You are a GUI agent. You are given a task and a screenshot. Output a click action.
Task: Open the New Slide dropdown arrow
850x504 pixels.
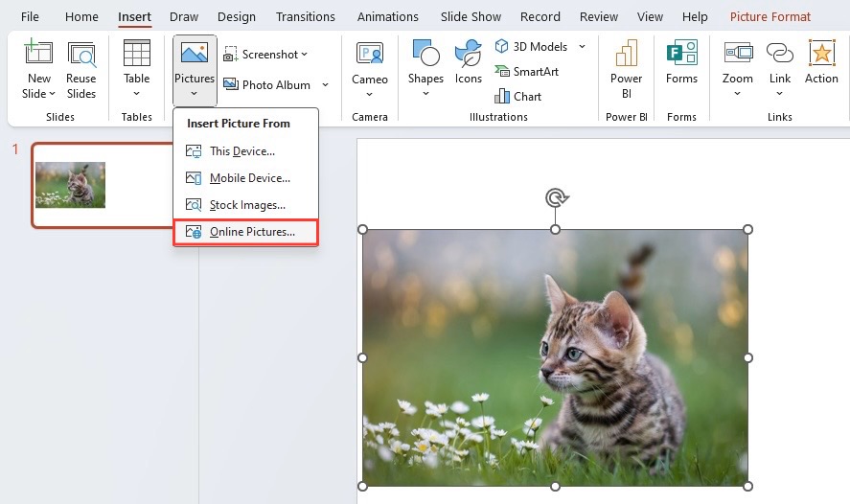point(52,94)
